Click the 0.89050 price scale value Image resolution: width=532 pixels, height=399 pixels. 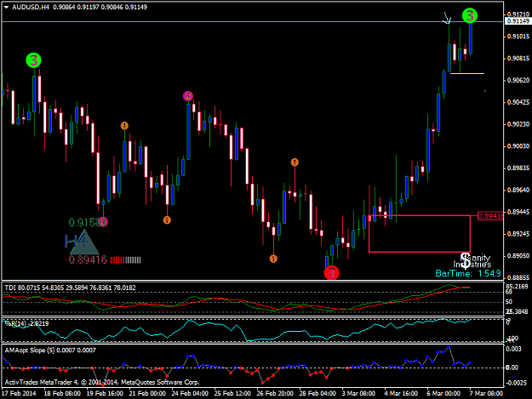[518, 255]
